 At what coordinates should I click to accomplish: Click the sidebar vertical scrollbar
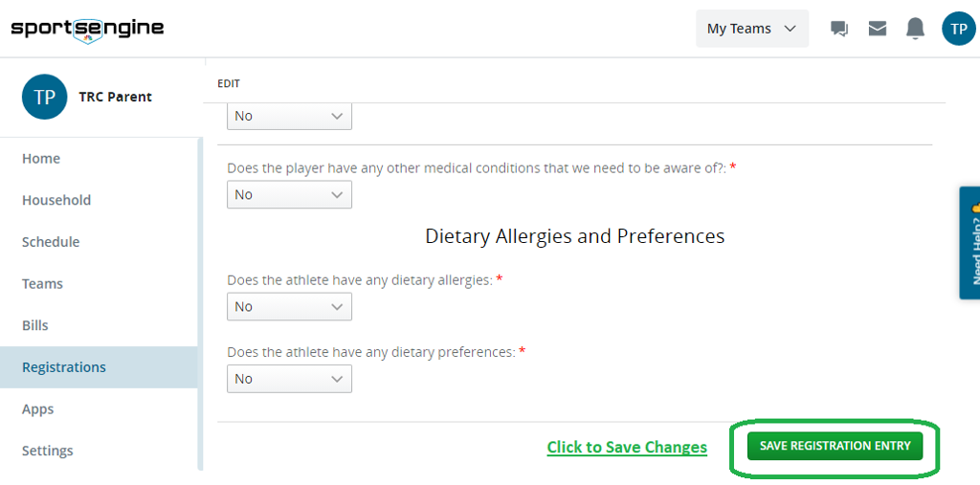pos(200,304)
